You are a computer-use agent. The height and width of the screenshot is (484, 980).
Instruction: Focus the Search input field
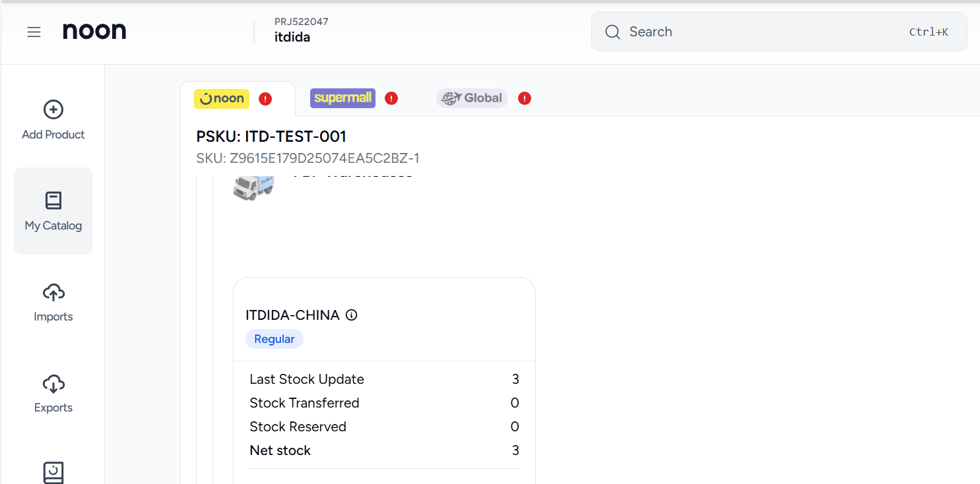click(x=779, y=32)
